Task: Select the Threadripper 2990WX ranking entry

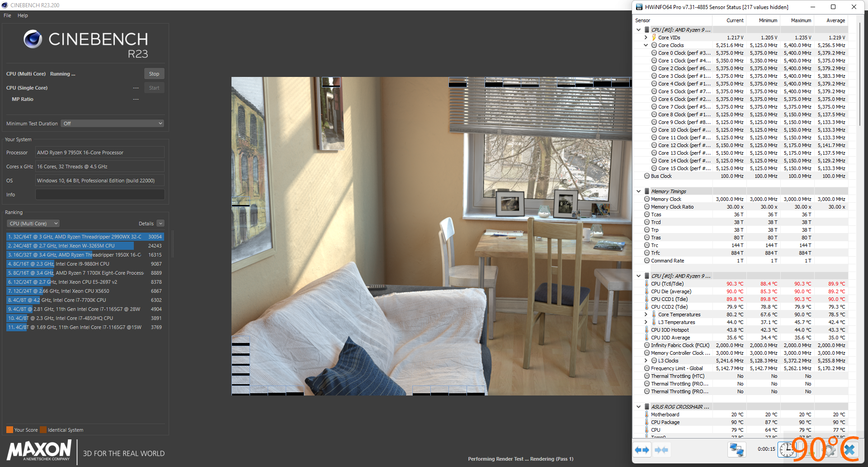Action: pyautogui.click(x=85, y=237)
